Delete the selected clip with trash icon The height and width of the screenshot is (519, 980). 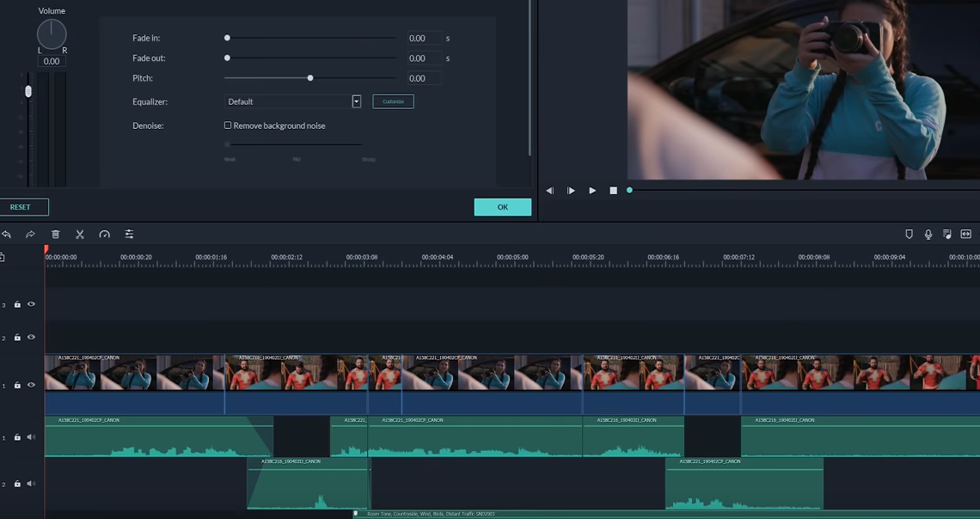[x=56, y=235]
